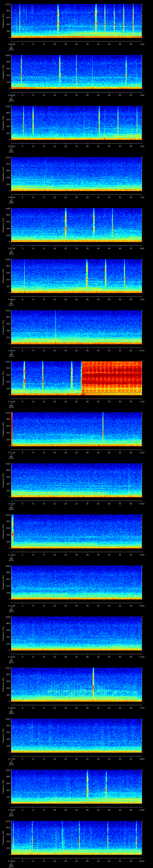
Task: Open the quiet 3:14 spectrogram panel
Action: [x=76, y=583]
